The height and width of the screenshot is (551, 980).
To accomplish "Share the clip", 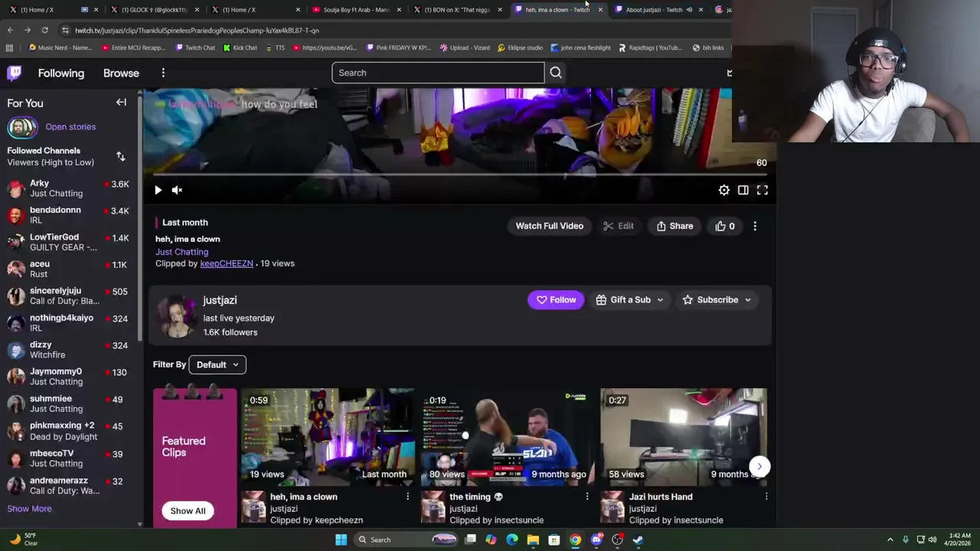I will pos(675,226).
